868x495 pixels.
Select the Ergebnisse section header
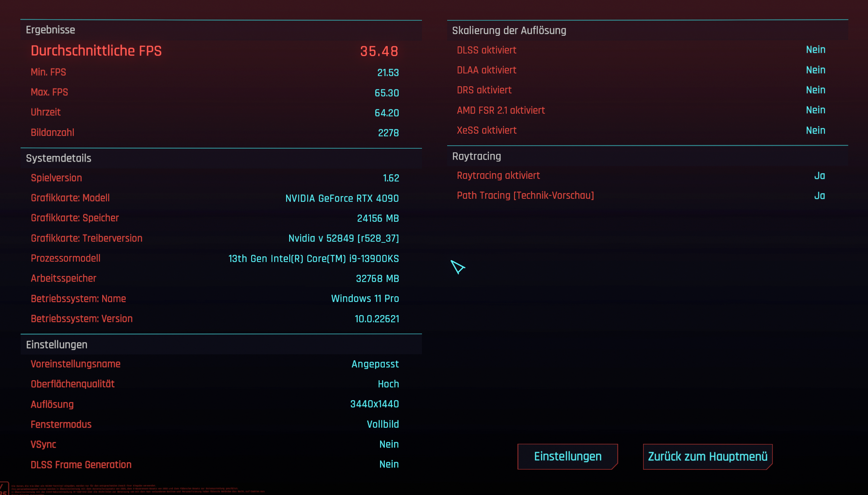point(50,30)
